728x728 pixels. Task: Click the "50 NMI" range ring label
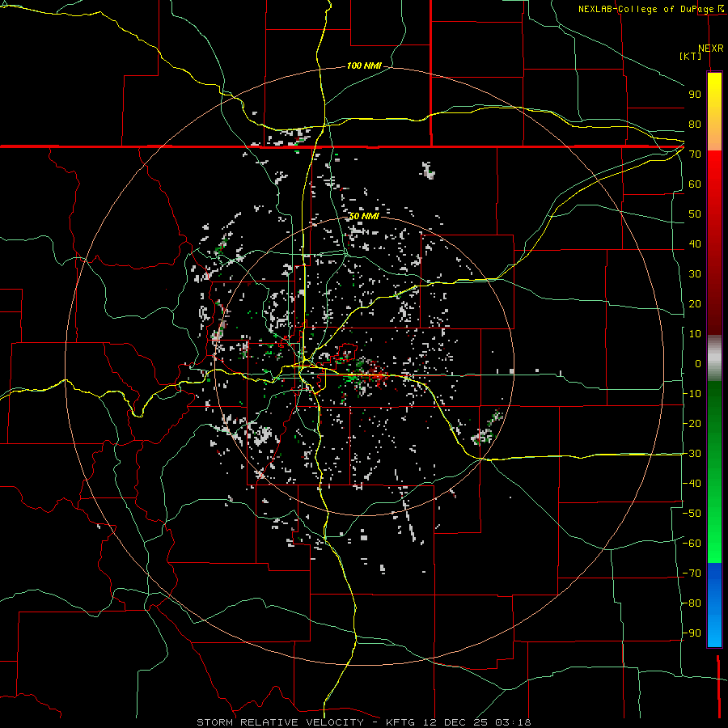coord(364,216)
